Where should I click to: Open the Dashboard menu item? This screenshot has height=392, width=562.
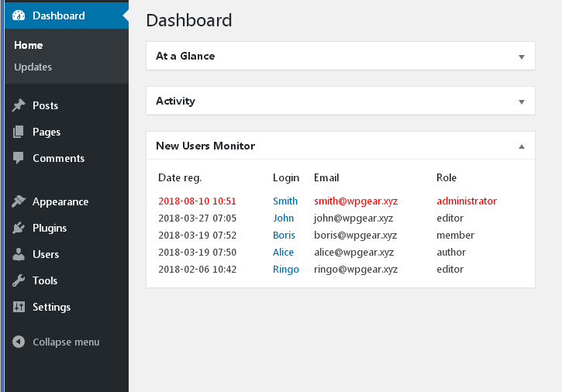[x=67, y=15]
